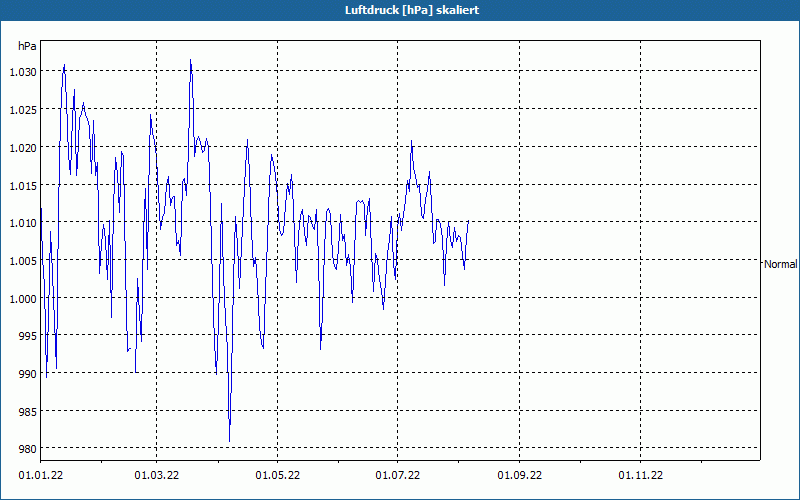Click the '1.010' y-axis label
Screen dimensions: 800x500
23,223
